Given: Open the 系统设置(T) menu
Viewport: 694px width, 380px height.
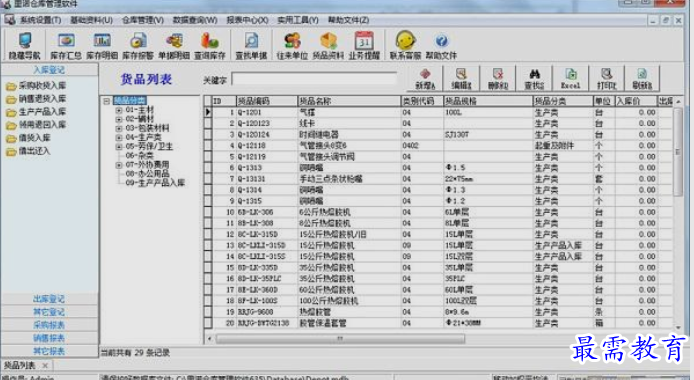Looking at the screenshot, I should 40,20.
